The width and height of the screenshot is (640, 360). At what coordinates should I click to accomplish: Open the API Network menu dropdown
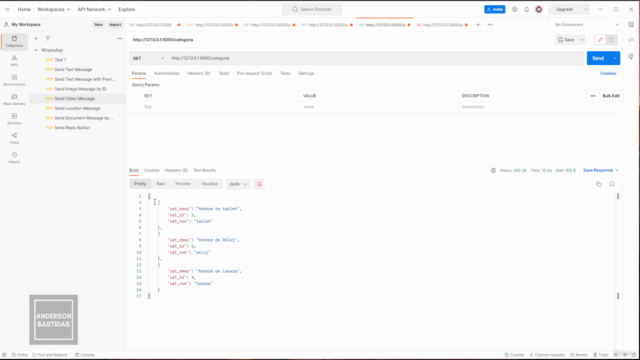click(94, 9)
